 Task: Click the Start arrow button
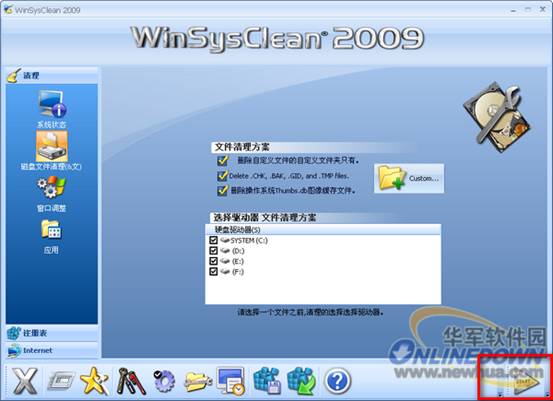527,383
